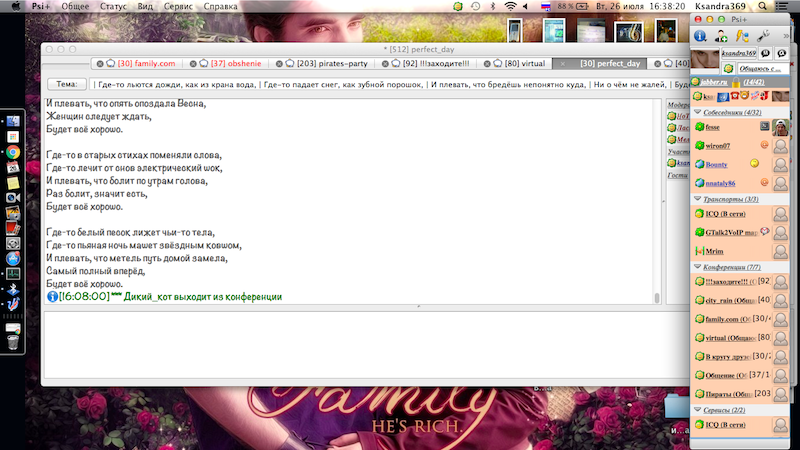The height and width of the screenshot is (450, 800).
Task: Open service discovery lightning icon
Action: click(x=742, y=36)
